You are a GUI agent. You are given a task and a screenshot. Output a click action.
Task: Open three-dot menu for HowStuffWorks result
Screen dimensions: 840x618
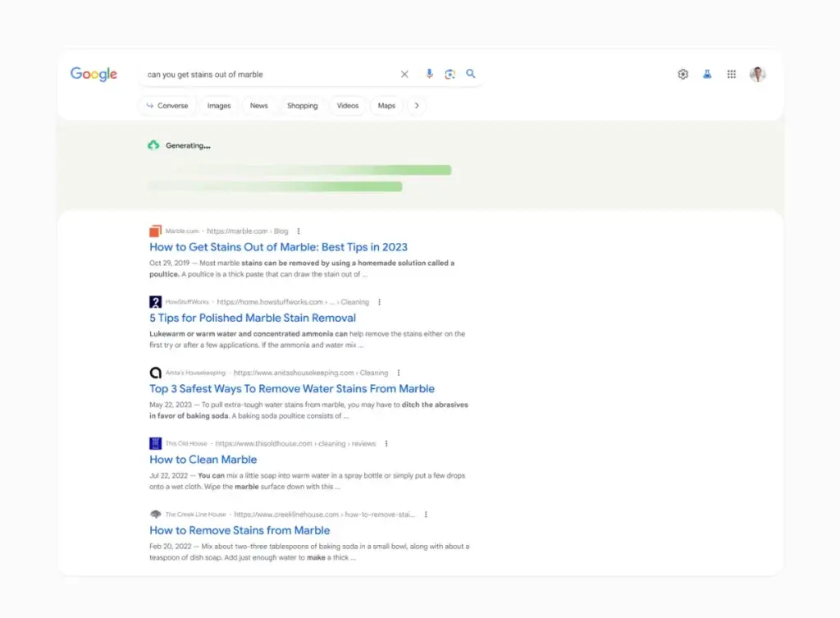(x=379, y=302)
